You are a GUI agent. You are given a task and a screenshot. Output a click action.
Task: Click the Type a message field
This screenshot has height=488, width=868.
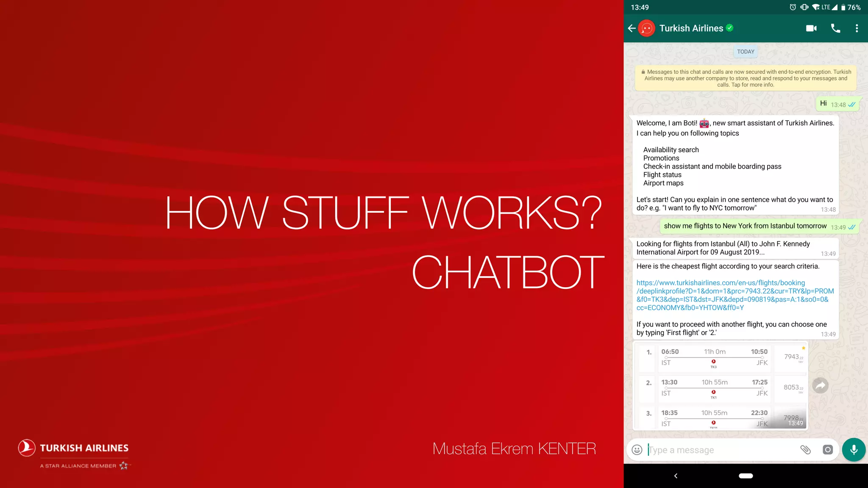[x=721, y=450]
